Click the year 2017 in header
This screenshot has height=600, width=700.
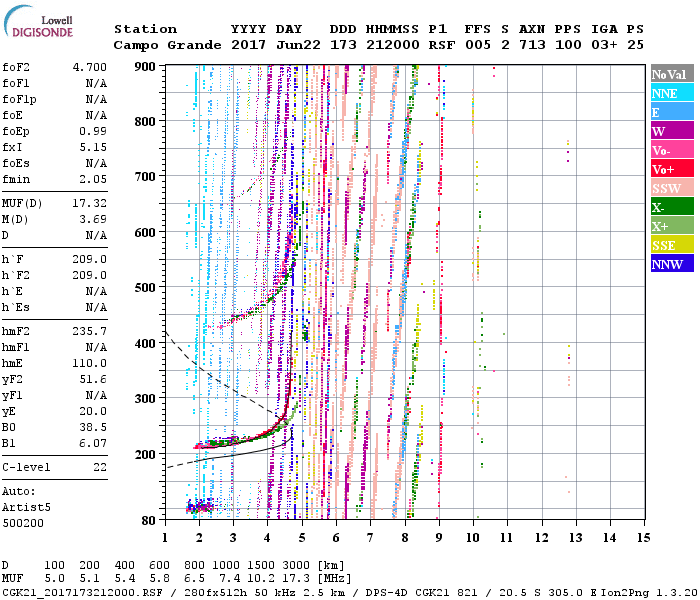point(249,45)
